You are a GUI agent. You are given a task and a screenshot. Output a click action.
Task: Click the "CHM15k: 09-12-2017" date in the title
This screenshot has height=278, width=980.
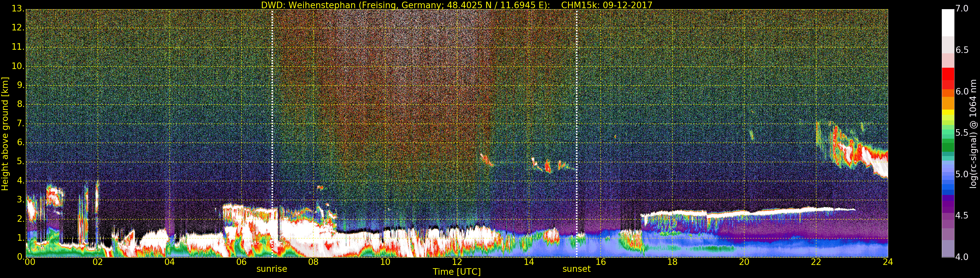607,5
